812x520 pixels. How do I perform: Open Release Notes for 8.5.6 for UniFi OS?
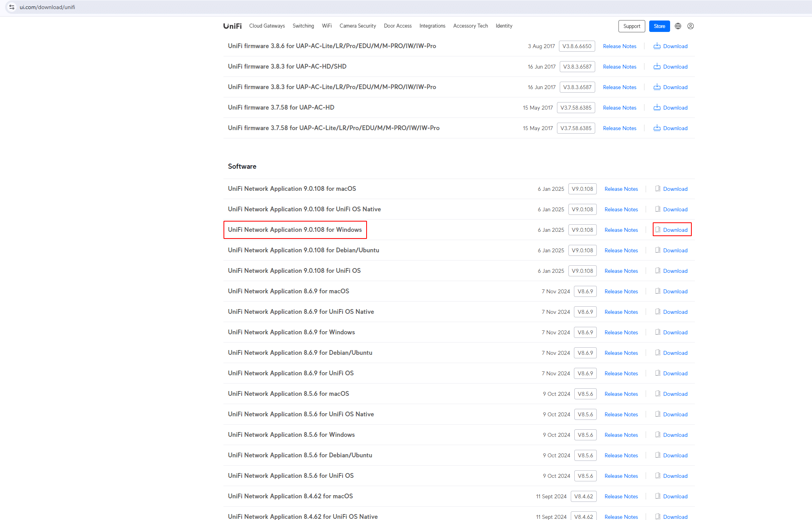click(x=621, y=476)
